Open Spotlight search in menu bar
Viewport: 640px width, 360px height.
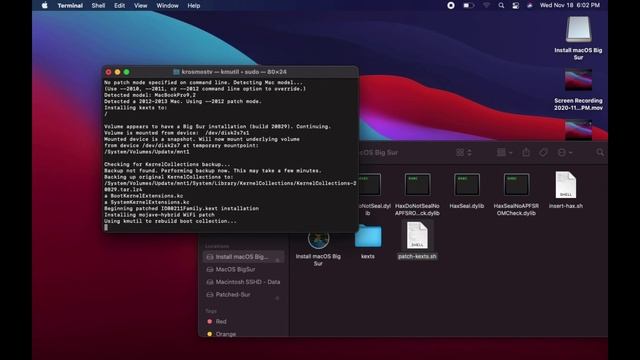[x=501, y=5]
